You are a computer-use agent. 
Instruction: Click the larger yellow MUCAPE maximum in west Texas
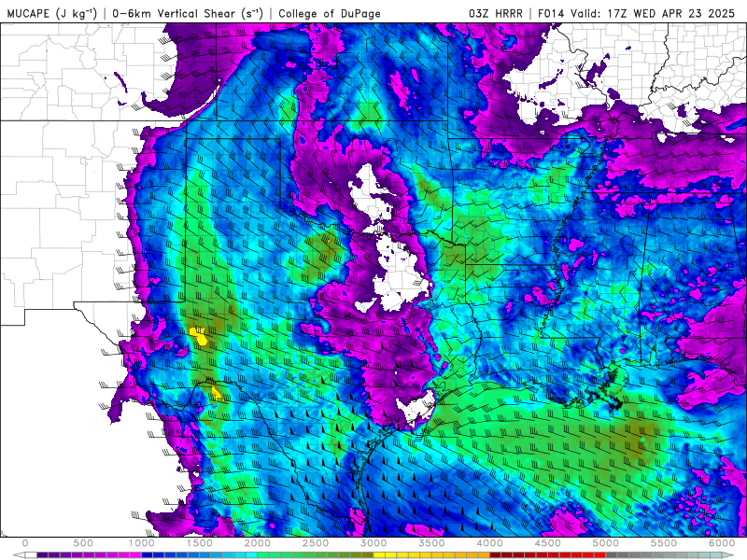point(199,335)
